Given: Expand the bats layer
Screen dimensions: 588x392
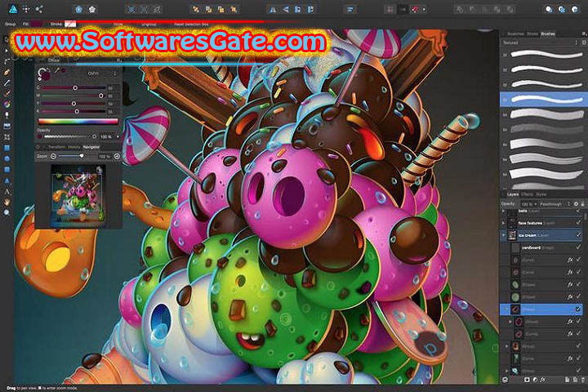Looking at the screenshot, I should 504,212.
